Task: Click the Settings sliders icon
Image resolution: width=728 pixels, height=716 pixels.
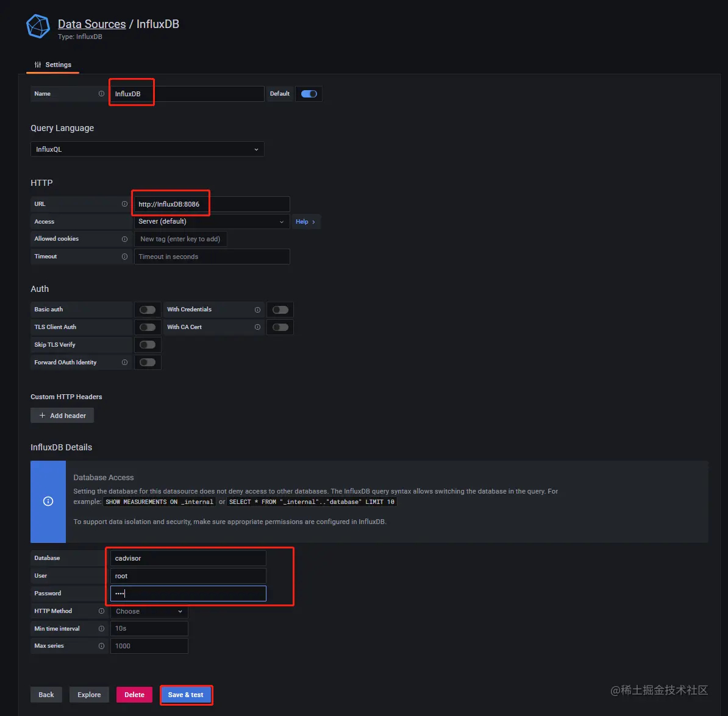Action: pos(38,65)
